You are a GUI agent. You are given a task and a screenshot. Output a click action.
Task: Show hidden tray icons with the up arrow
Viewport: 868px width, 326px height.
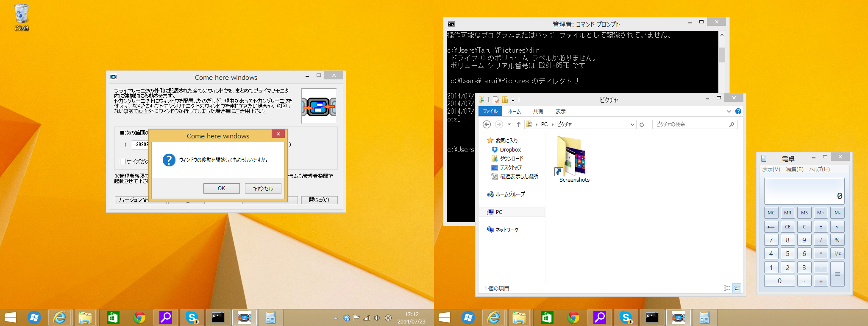point(336,318)
